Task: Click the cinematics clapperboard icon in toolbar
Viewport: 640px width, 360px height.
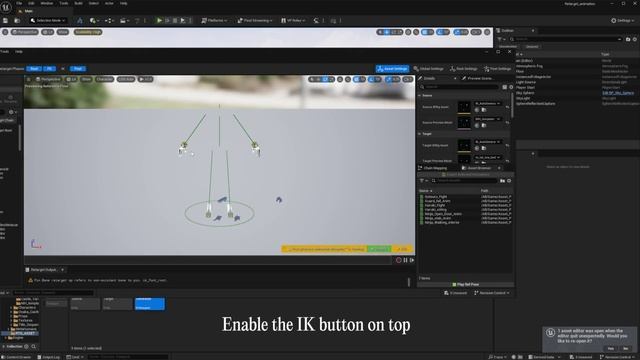Action: click(x=124, y=20)
